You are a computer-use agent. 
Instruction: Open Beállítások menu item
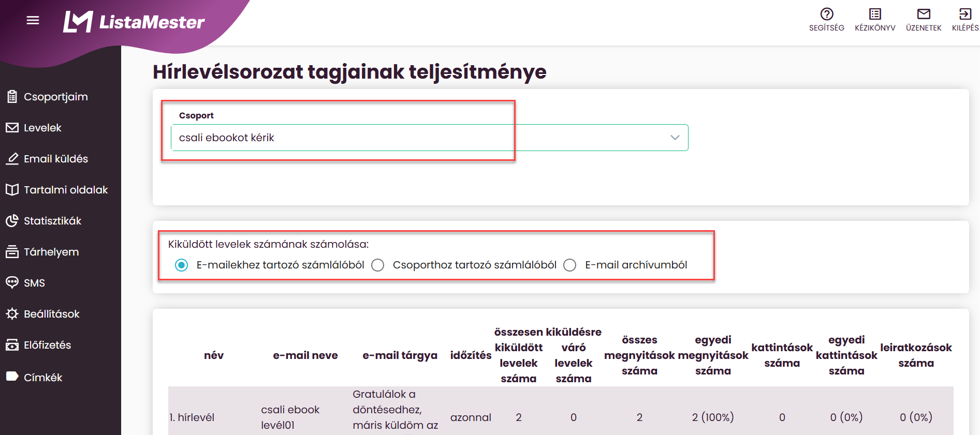coord(52,314)
